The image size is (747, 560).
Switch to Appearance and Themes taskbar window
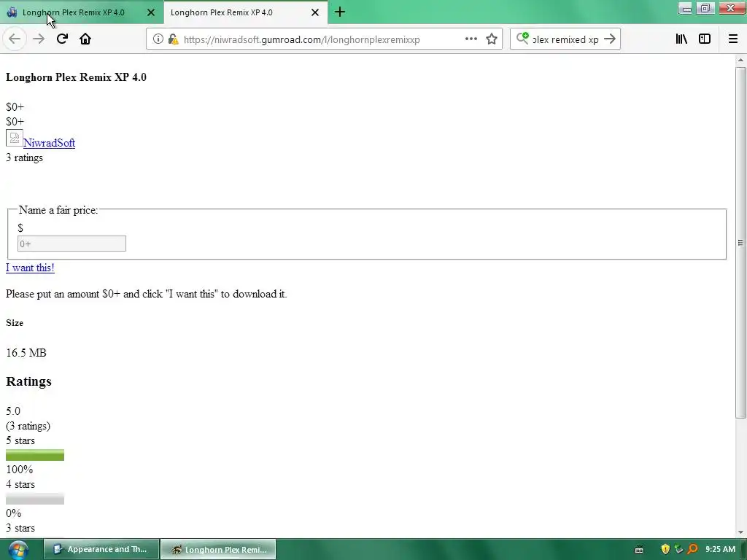[101, 550]
